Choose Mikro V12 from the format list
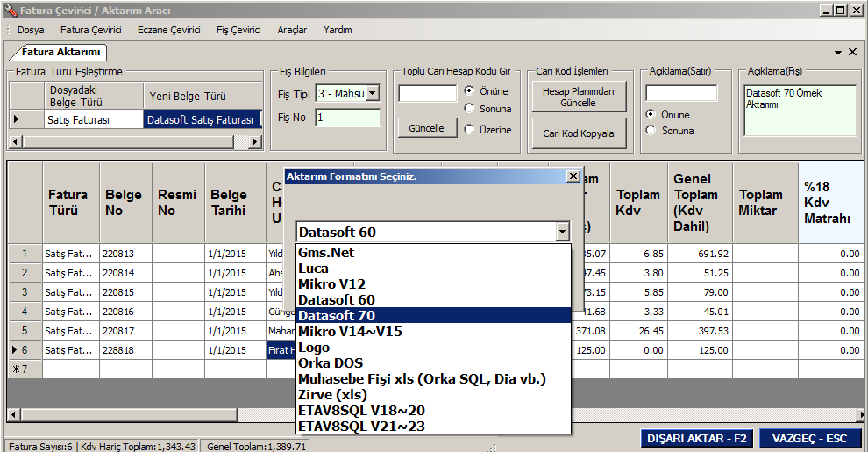Image resolution: width=868 pixels, height=452 pixels. coord(433,284)
